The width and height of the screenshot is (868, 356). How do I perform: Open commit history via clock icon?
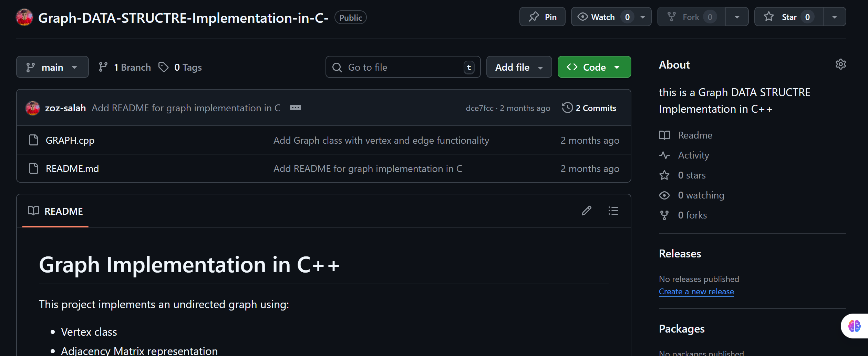tap(567, 108)
